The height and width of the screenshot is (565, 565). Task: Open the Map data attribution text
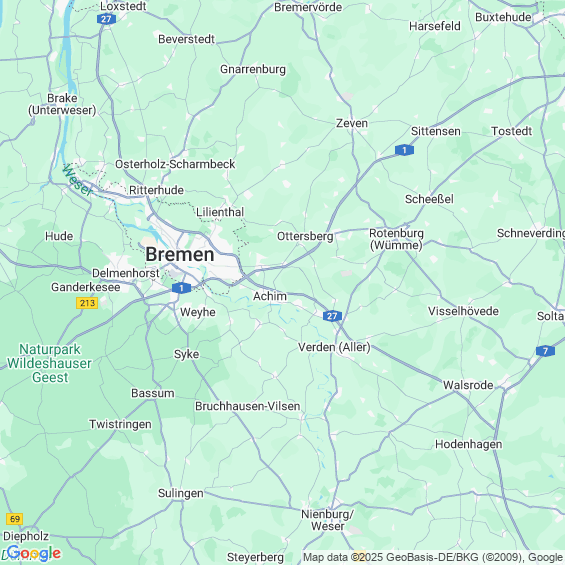[x=433, y=557]
